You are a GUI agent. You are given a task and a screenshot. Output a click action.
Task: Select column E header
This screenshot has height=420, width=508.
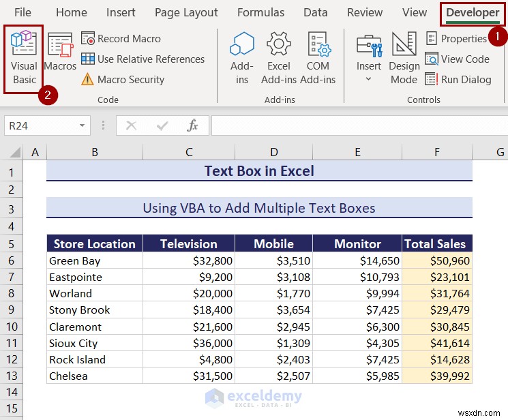coord(357,151)
